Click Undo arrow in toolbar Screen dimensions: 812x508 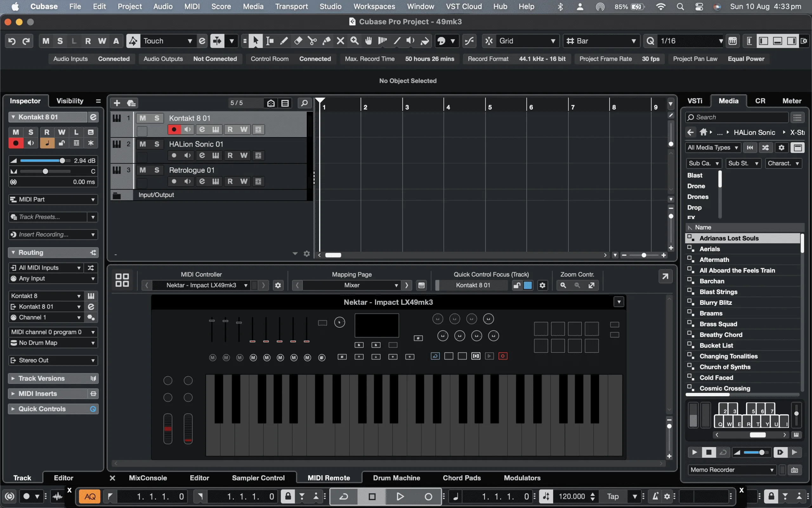(x=12, y=41)
